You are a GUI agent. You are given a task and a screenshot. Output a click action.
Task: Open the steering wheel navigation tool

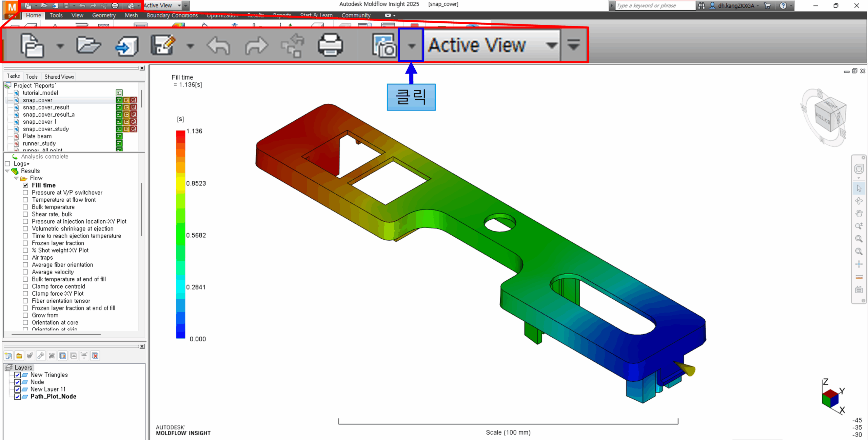click(x=859, y=169)
